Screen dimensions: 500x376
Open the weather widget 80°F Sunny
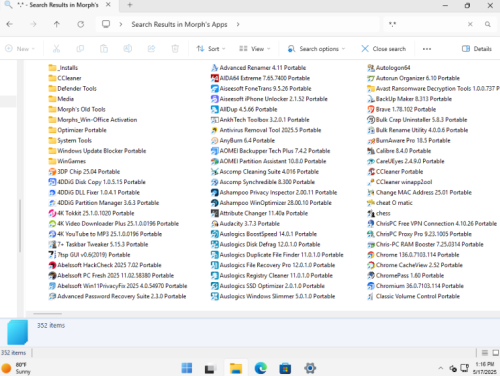[x=16, y=368]
